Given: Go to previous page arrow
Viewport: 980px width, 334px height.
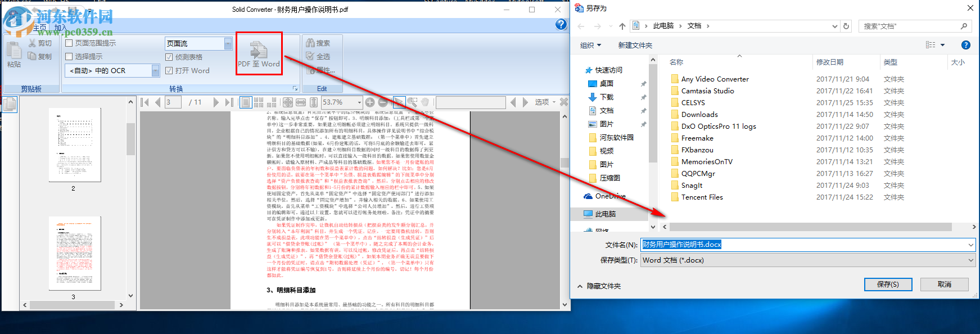Looking at the screenshot, I should point(157,102).
